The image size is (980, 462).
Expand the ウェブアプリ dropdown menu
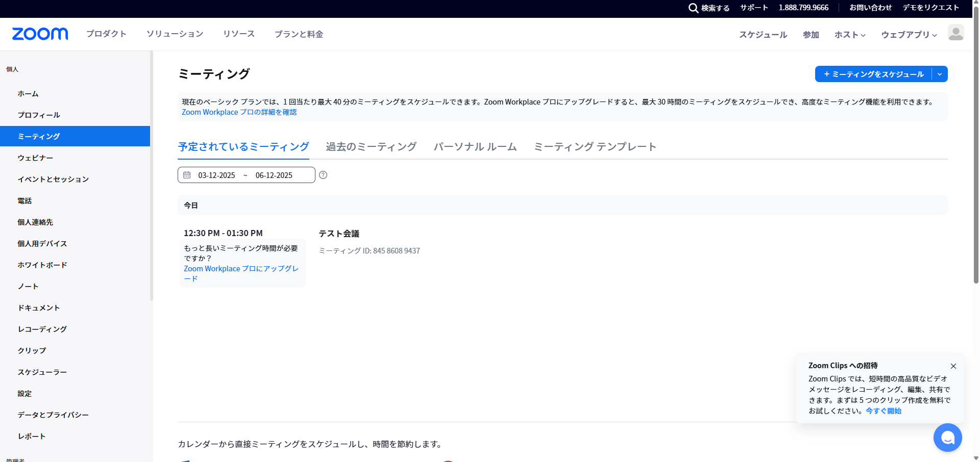pyautogui.click(x=909, y=35)
